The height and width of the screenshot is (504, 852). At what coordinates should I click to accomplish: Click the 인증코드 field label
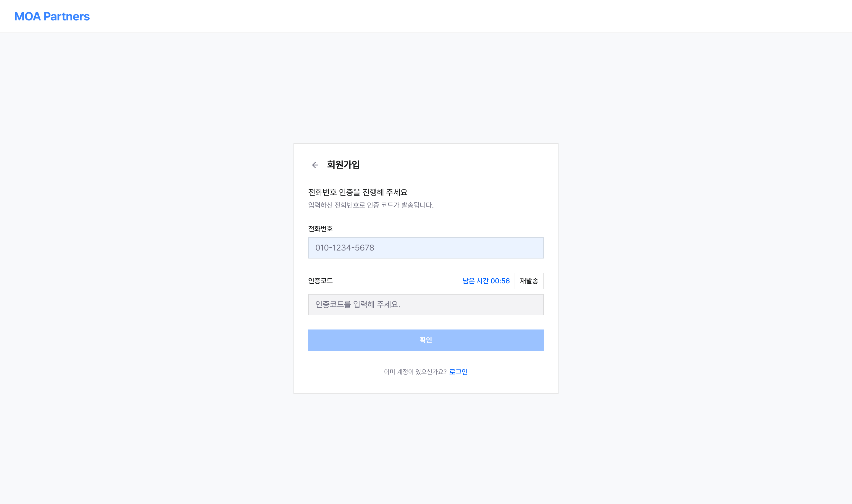pos(320,281)
